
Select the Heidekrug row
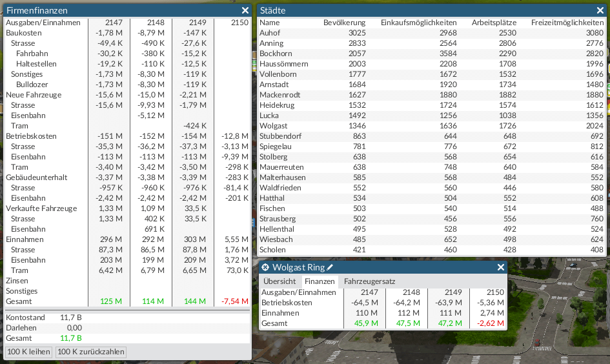click(x=431, y=105)
